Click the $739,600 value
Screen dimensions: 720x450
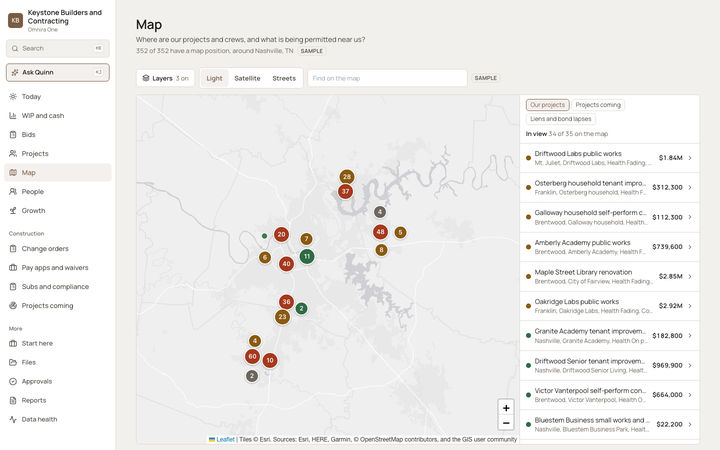667,247
